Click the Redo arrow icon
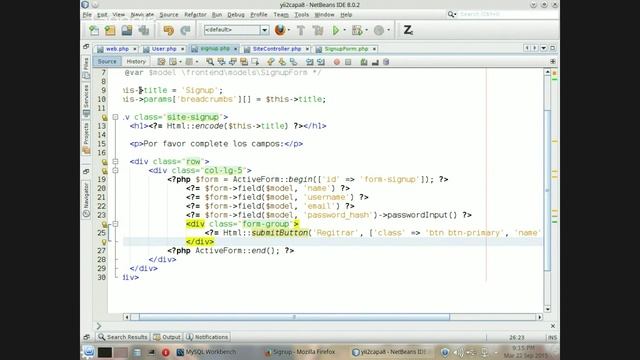The height and width of the screenshot is (360, 640). (x=185, y=30)
